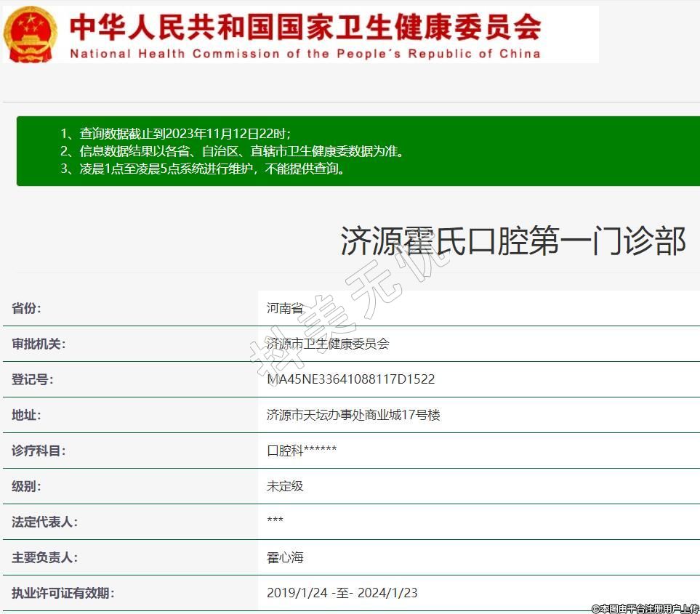Click the English 'National Health Commission' header text
The width and height of the screenshot is (700, 614).
click(x=305, y=54)
